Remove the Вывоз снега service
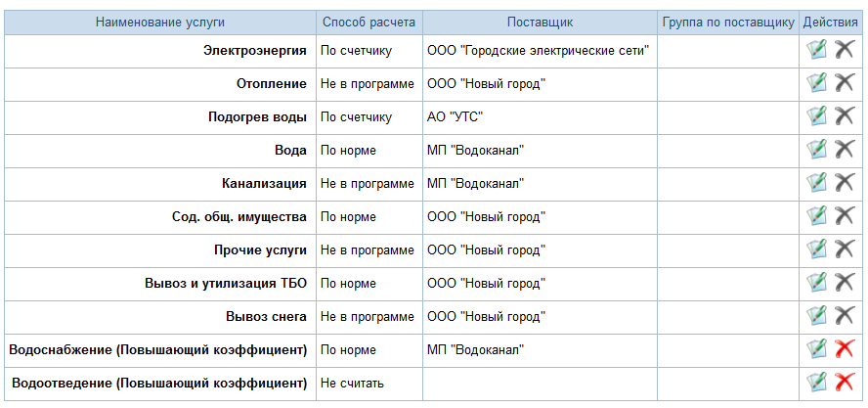This screenshot has width=868, height=408. pos(845,316)
